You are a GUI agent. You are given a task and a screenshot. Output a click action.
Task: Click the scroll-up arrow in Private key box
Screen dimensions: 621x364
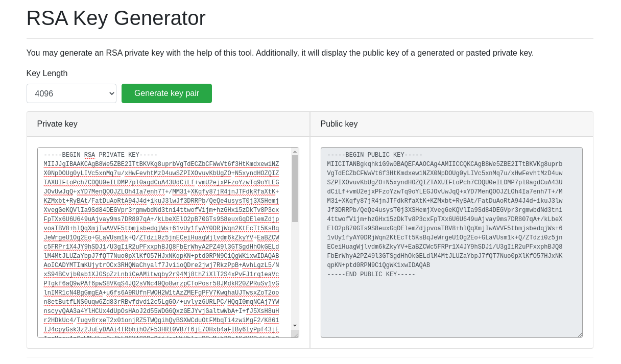click(x=295, y=152)
